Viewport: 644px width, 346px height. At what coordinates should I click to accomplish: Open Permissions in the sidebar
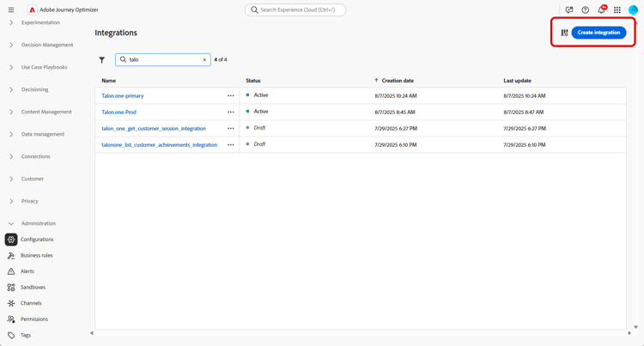tap(34, 319)
